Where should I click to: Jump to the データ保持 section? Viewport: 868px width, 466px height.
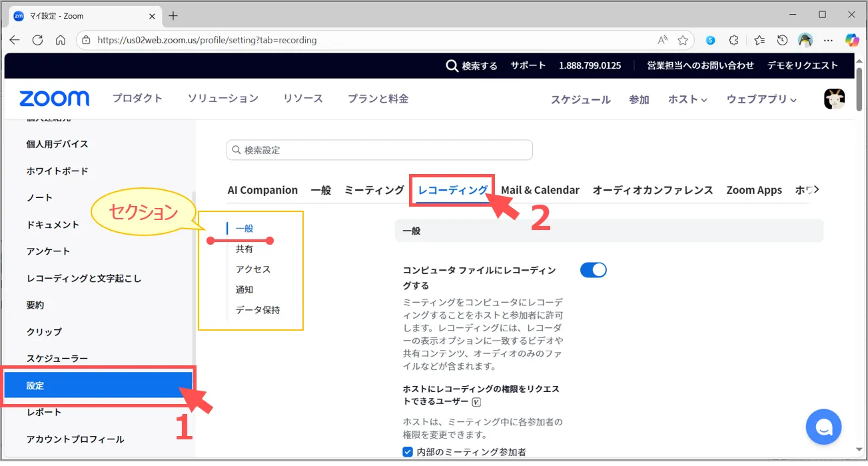pyautogui.click(x=258, y=310)
